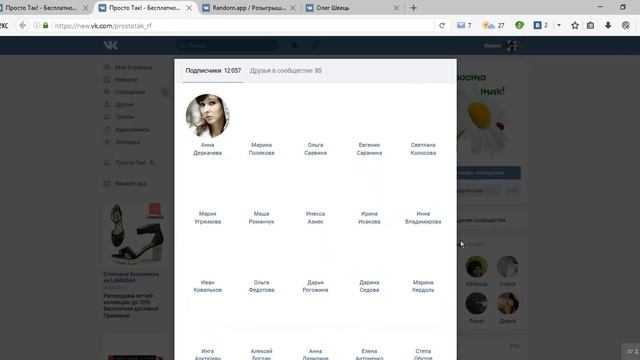Open a new browser tab with plus
The width and height of the screenshot is (640, 360).
(x=413, y=8)
